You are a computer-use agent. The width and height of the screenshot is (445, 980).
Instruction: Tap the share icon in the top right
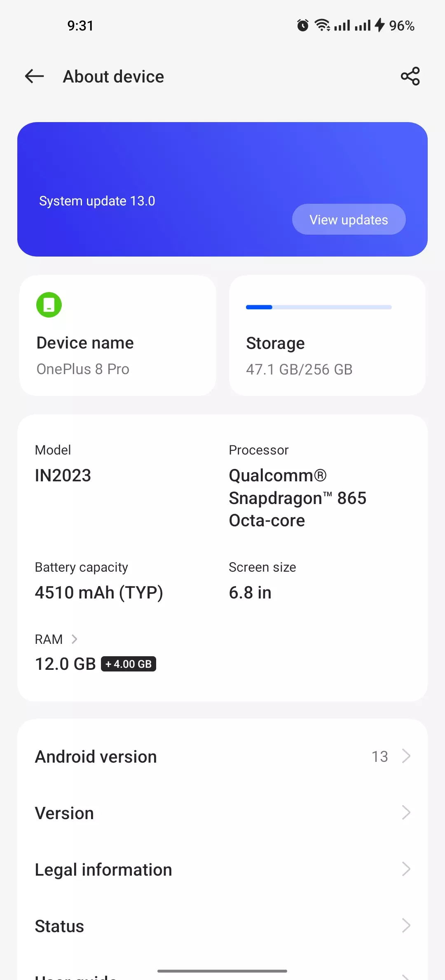click(x=410, y=76)
